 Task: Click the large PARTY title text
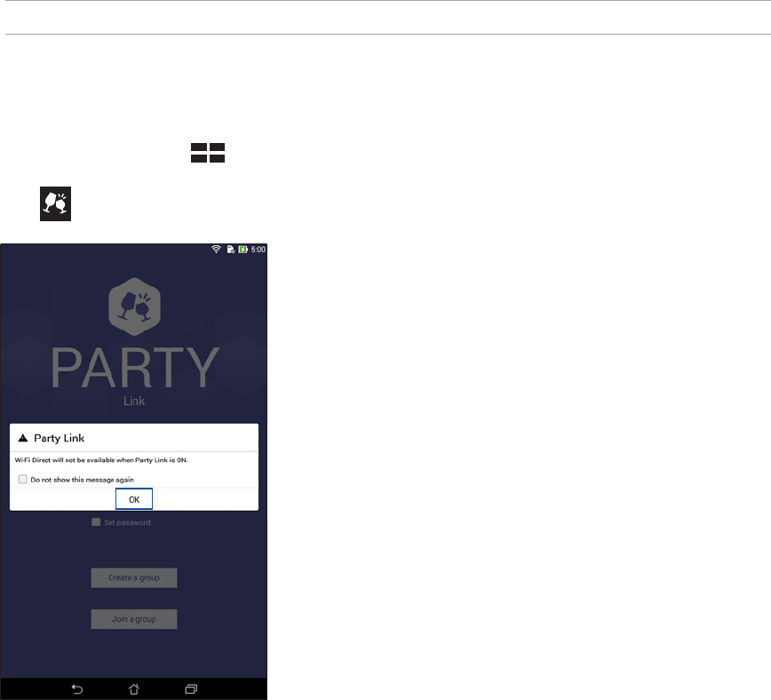click(x=135, y=368)
